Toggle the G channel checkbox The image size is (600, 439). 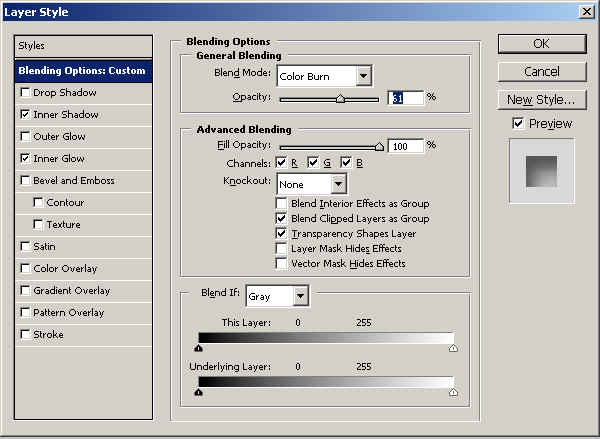[x=313, y=163]
